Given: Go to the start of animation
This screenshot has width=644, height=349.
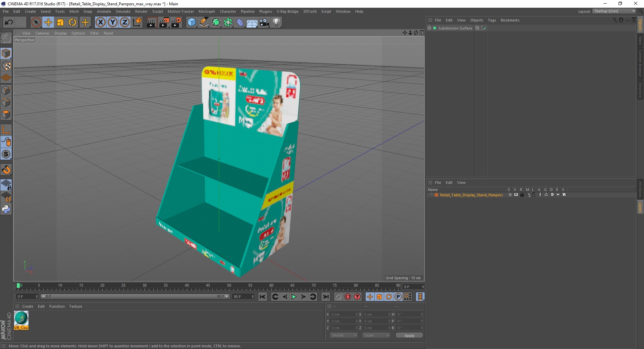Looking at the screenshot, I should (x=263, y=297).
